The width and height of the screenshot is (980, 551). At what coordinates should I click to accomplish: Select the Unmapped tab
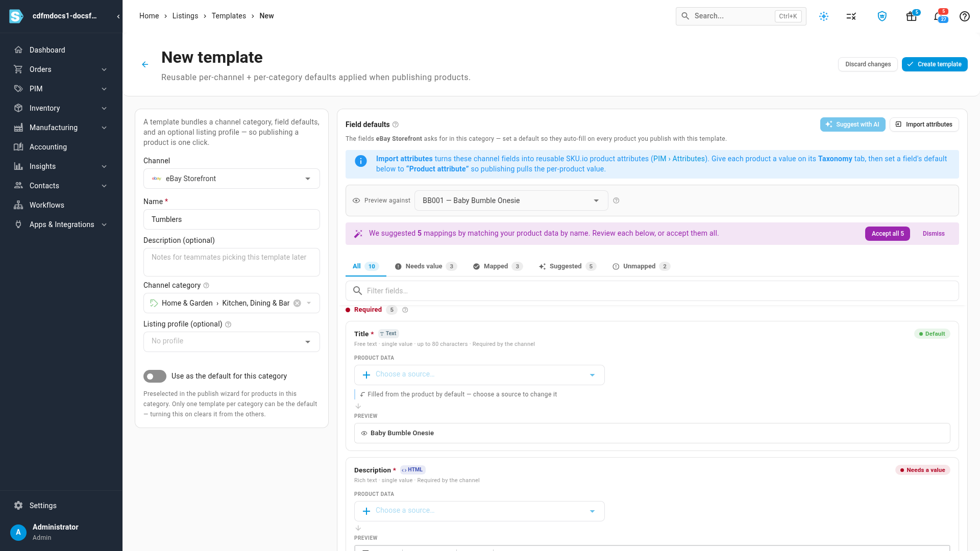click(641, 266)
